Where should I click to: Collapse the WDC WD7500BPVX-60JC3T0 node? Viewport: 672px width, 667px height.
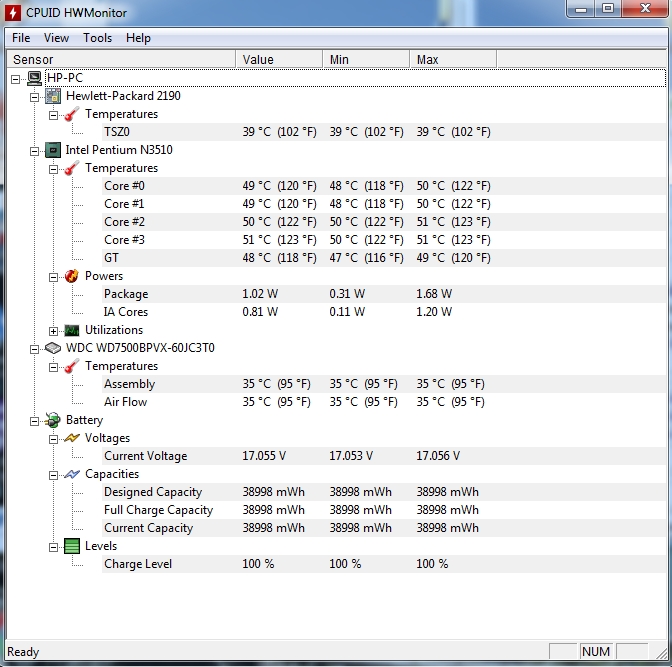point(34,349)
